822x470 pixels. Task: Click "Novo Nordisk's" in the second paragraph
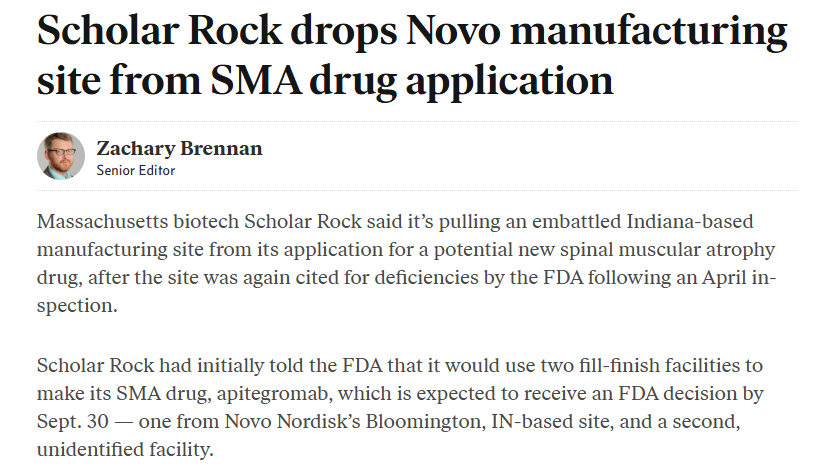coord(293,421)
